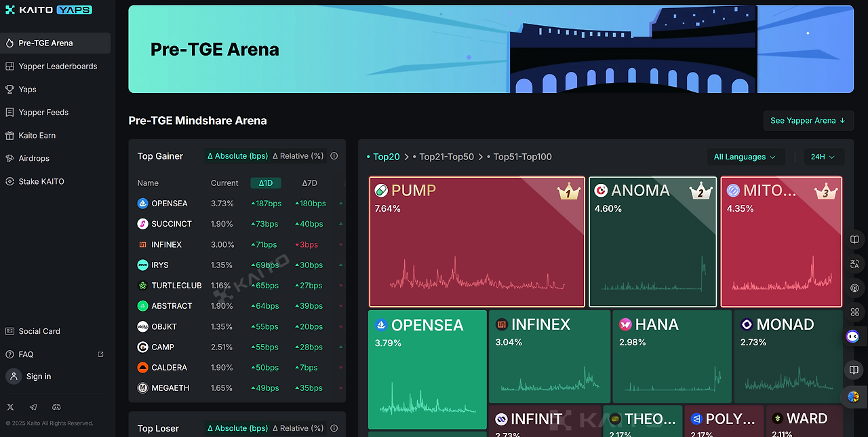Click the FAQ external link icon
The width and height of the screenshot is (868, 437).
[x=101, y=354]
